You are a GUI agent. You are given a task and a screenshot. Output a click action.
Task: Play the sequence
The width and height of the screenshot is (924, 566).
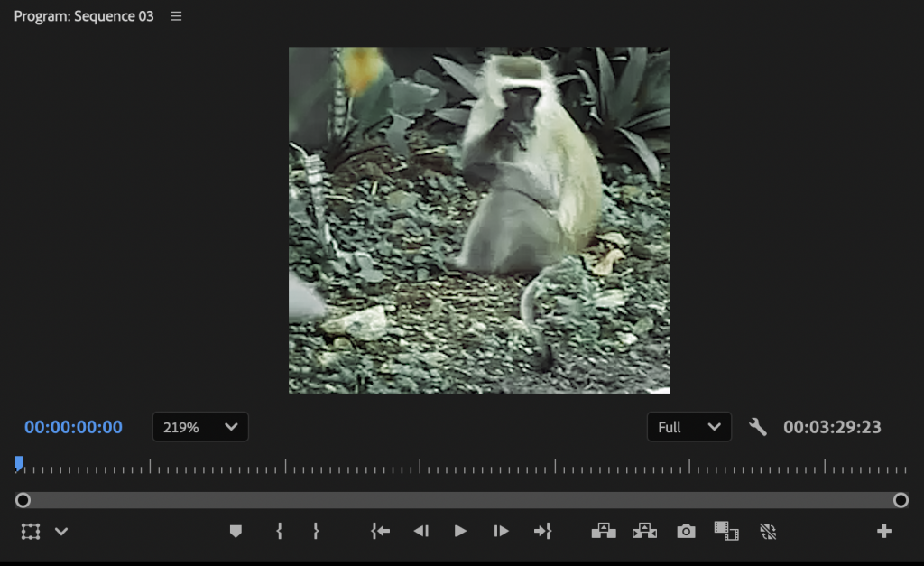(461, 531)
